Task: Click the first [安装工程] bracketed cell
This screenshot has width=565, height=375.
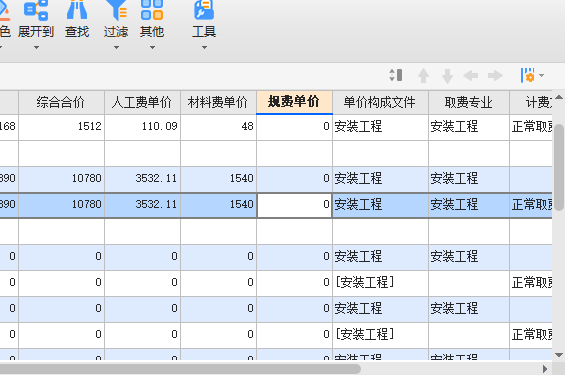Action: [x=380, y=283]
